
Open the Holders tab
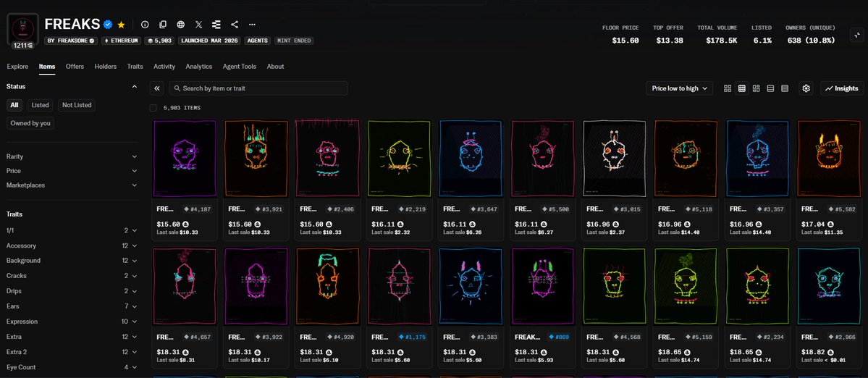(x=105, y=67)
